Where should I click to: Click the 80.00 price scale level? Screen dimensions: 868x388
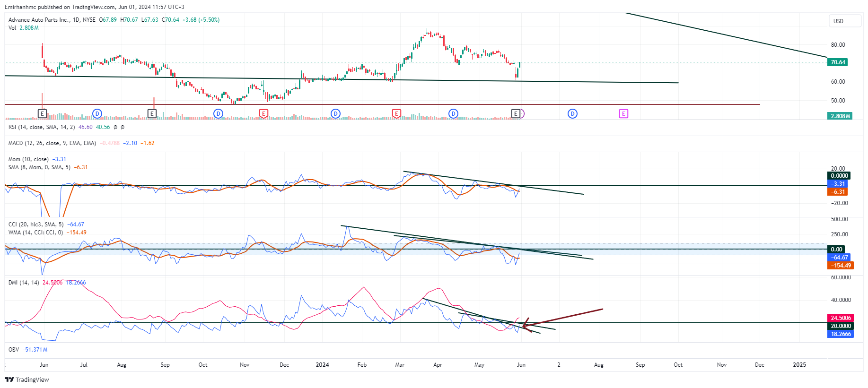(838, 45)
